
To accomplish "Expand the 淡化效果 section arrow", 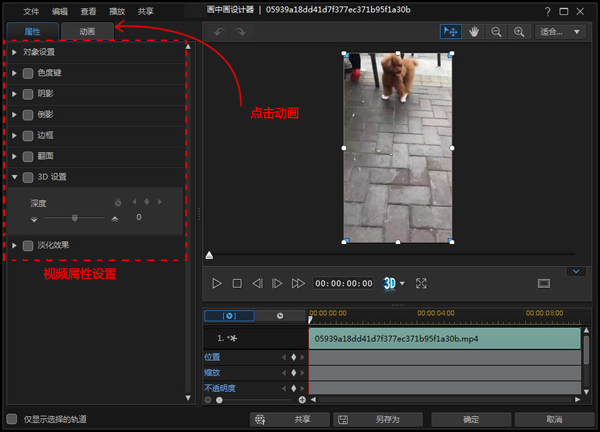I will (15, 246).
